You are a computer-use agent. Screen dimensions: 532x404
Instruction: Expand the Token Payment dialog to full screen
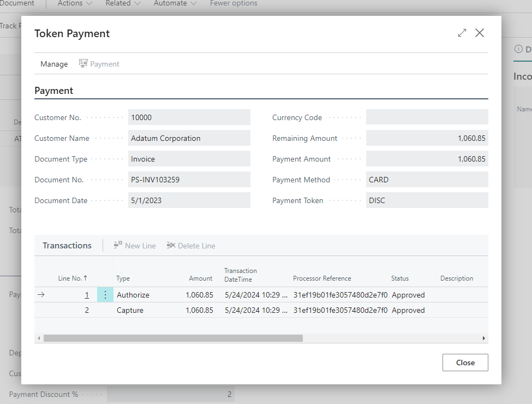[x=462, y=33]
